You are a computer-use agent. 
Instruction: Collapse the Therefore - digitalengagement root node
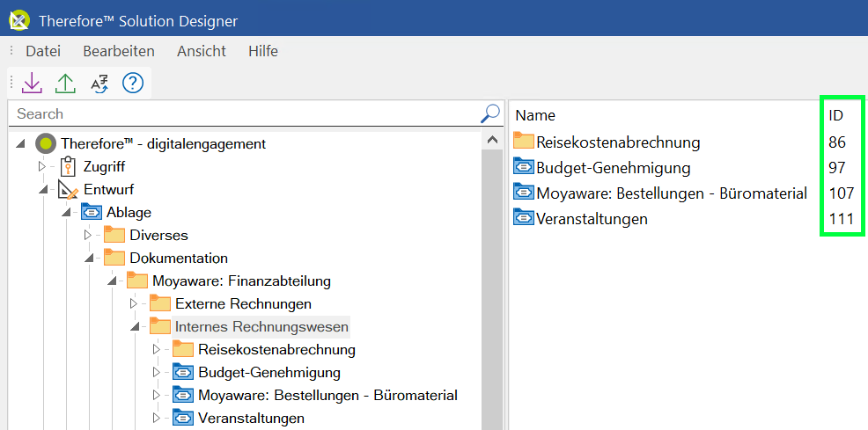(21, 144)
